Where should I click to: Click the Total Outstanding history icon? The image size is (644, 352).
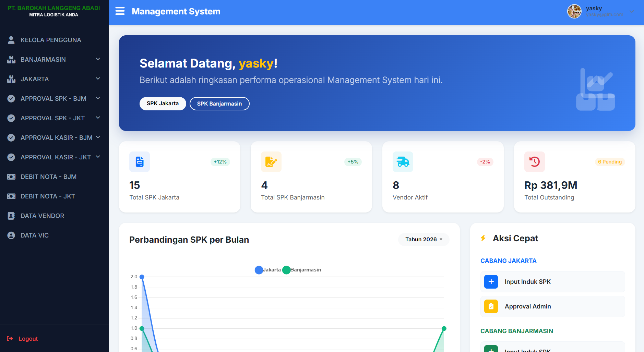point(535,162)
